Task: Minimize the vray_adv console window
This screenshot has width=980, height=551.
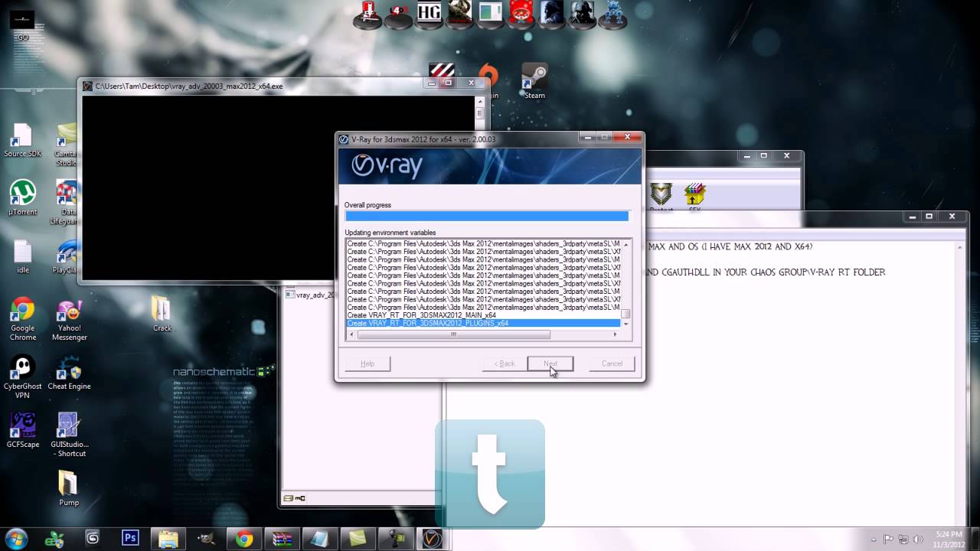Action: click(433, 83)
